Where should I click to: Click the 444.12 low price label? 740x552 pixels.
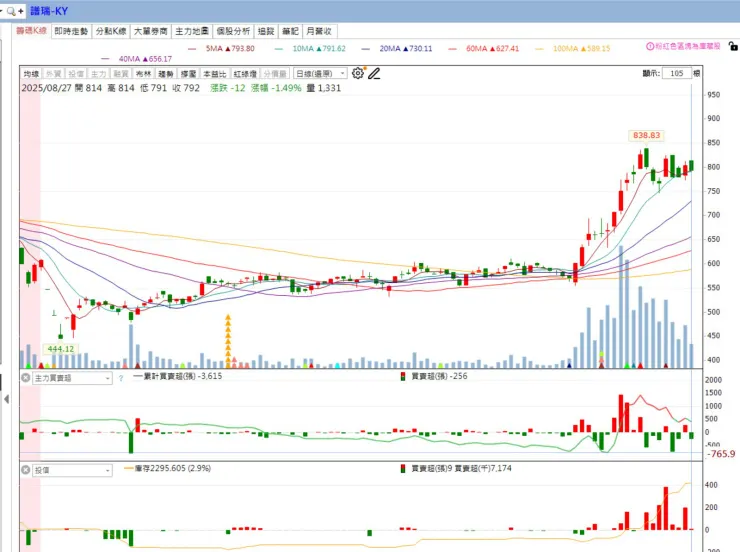pos(60,349)
